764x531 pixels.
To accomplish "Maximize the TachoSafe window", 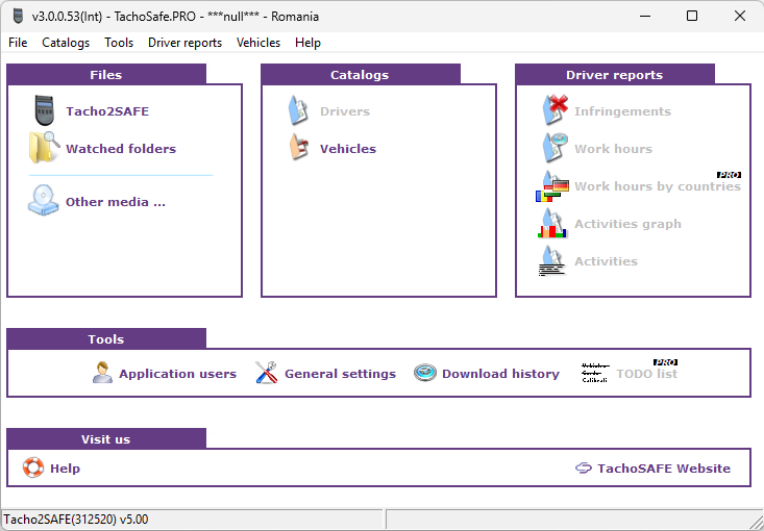I will tap(692, 16).
